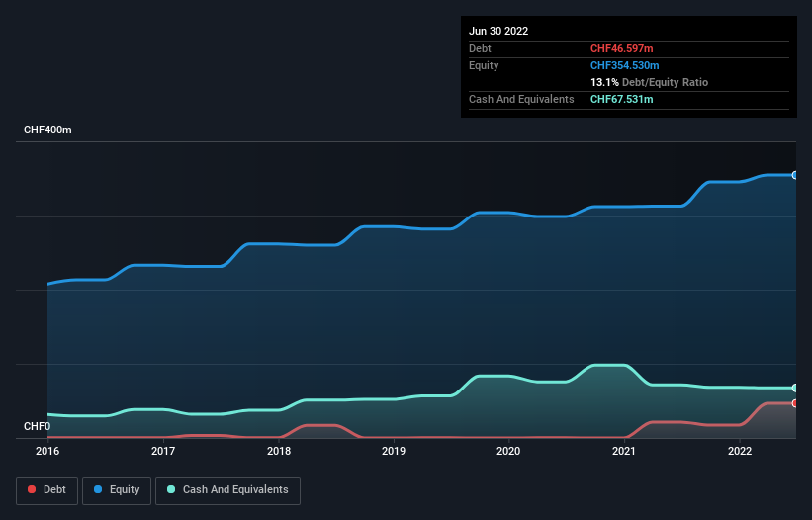The height and width of the screenshot is (520, 812).
Task: Click the Equity row label in tooltip
Action: click(x=484, y=65)
